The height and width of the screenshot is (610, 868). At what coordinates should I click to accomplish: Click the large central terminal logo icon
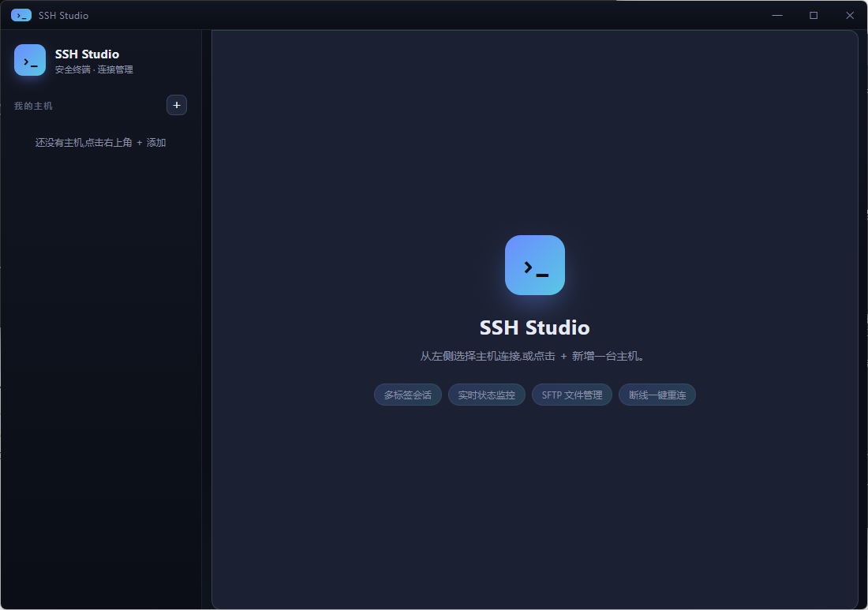coord(535,265)
